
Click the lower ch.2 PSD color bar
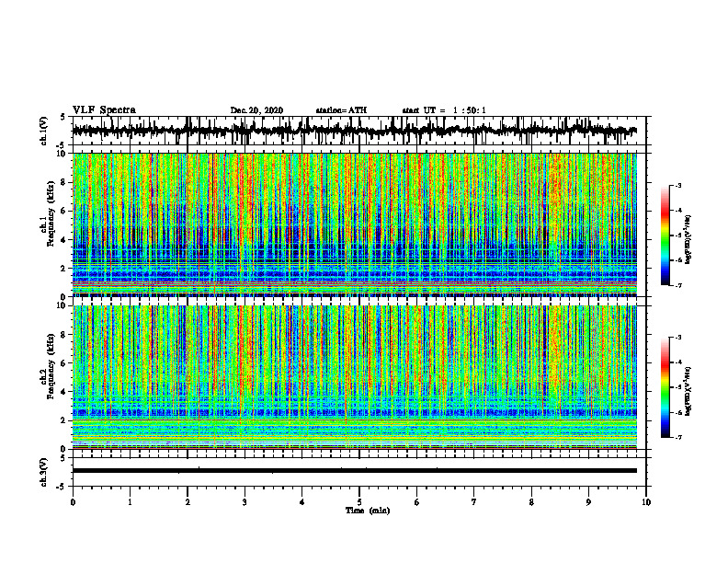point(665,387)
